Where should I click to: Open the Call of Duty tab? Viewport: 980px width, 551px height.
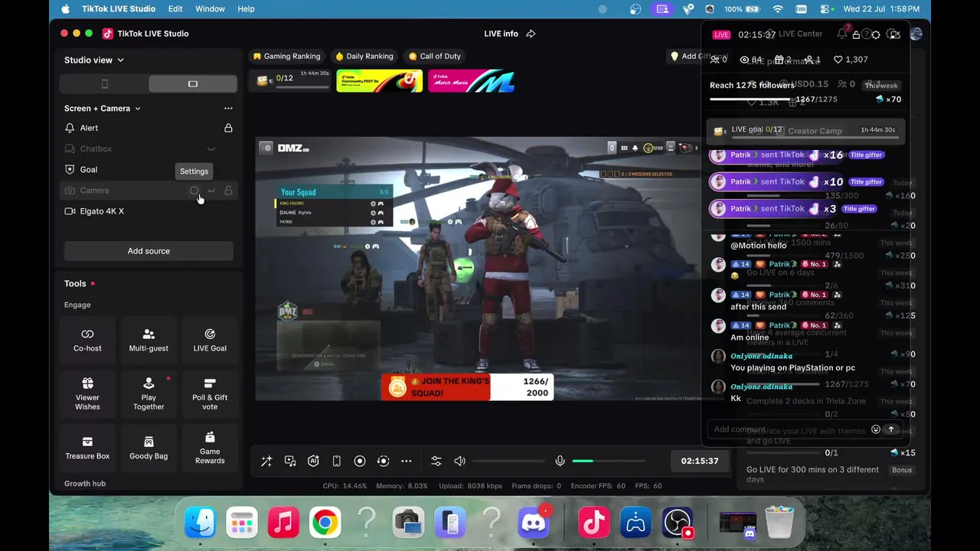tap(435, 56)
